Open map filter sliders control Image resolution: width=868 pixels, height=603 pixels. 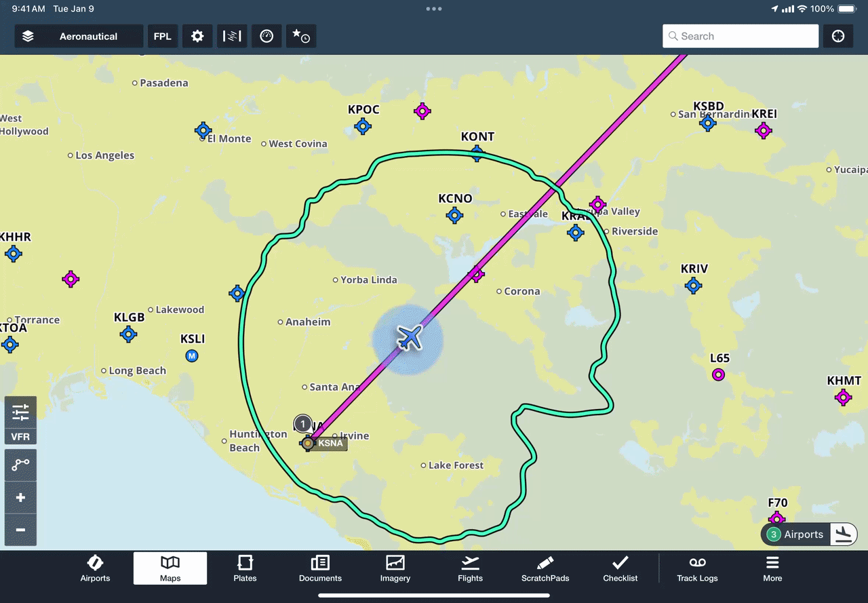[x=20, y=412]
